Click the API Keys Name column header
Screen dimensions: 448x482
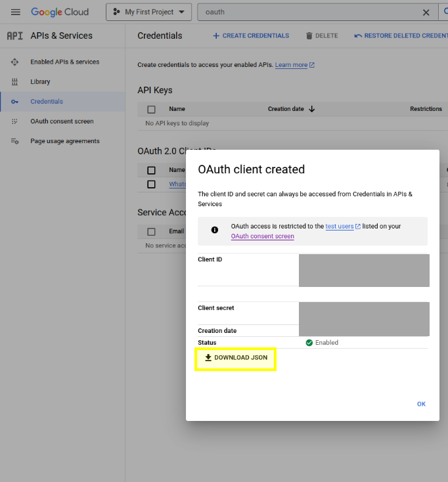177,109
